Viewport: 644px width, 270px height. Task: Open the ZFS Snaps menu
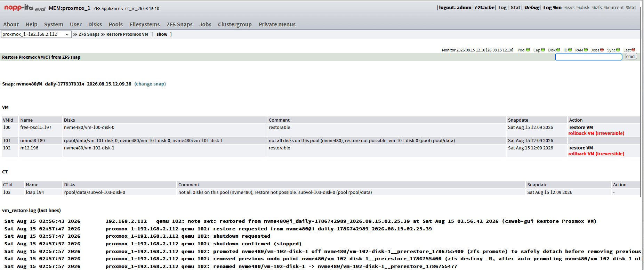click(x=179, y=24)
